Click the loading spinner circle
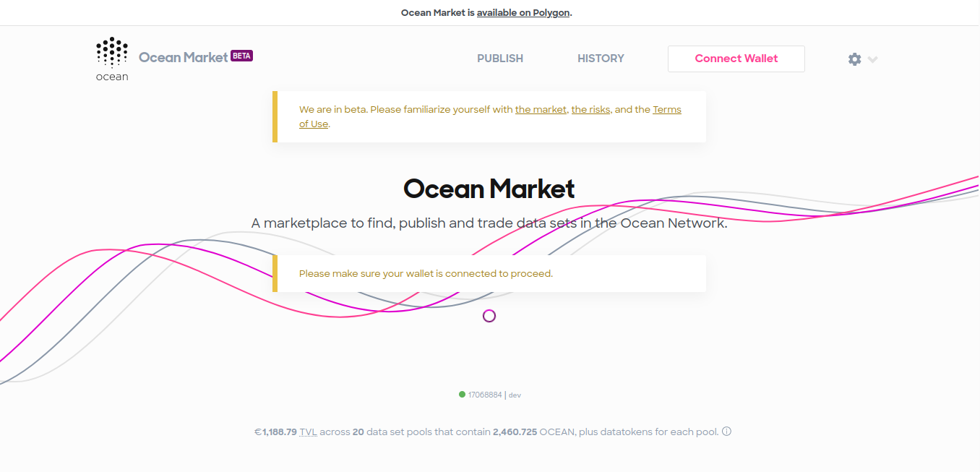980x472 pixels. click(x=489, y=316)
